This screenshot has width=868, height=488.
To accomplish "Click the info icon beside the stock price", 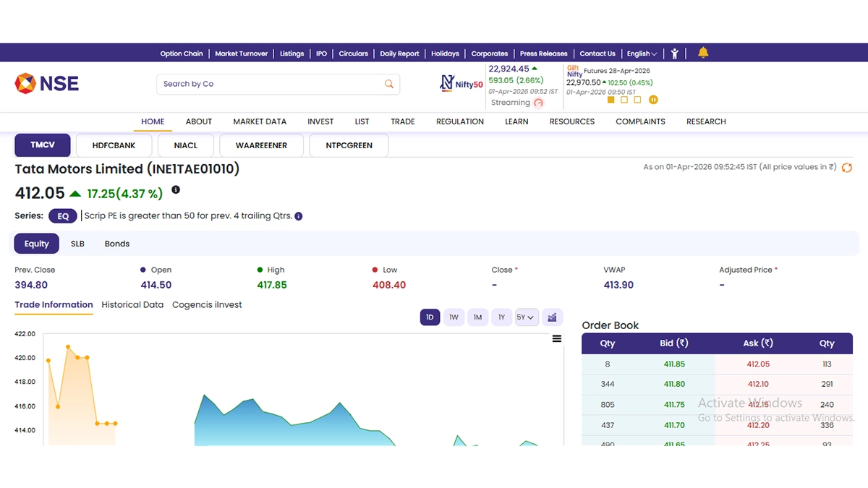I will click(x=176, y=190).
